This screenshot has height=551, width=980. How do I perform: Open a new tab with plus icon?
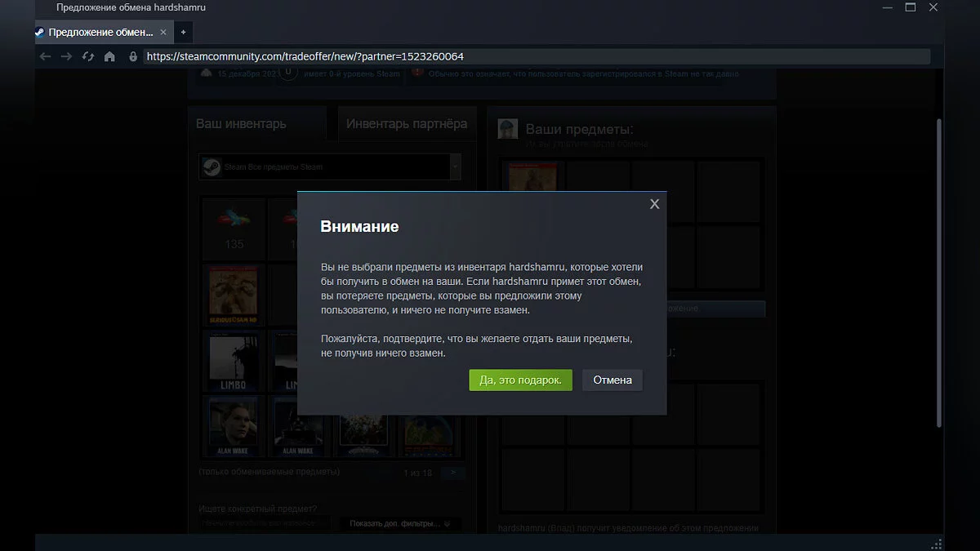183,32
